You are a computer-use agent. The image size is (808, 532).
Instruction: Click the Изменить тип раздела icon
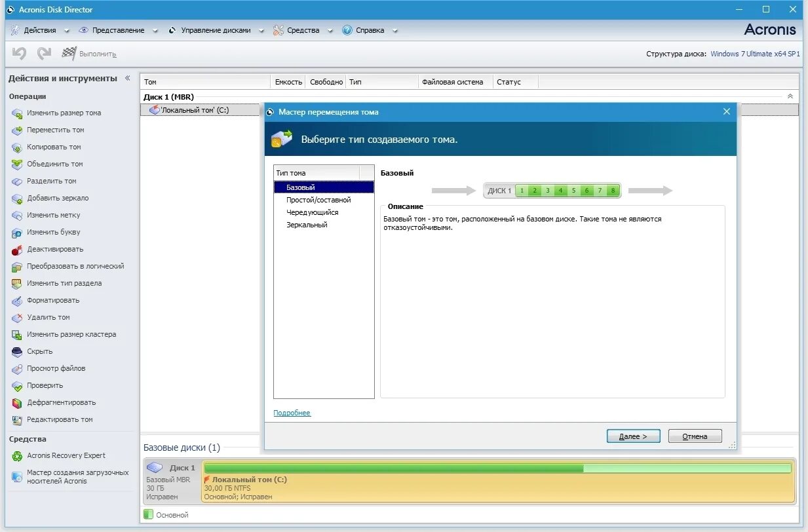(x=17, y=284)
